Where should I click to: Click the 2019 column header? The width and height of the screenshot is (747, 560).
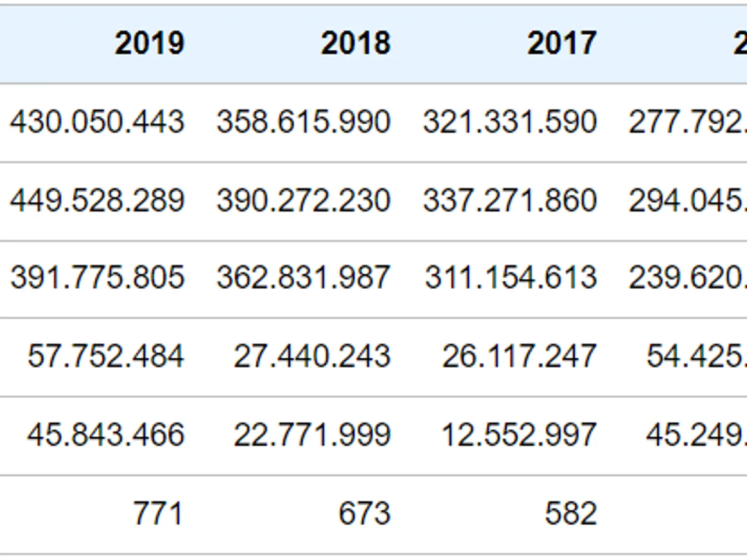149,44
